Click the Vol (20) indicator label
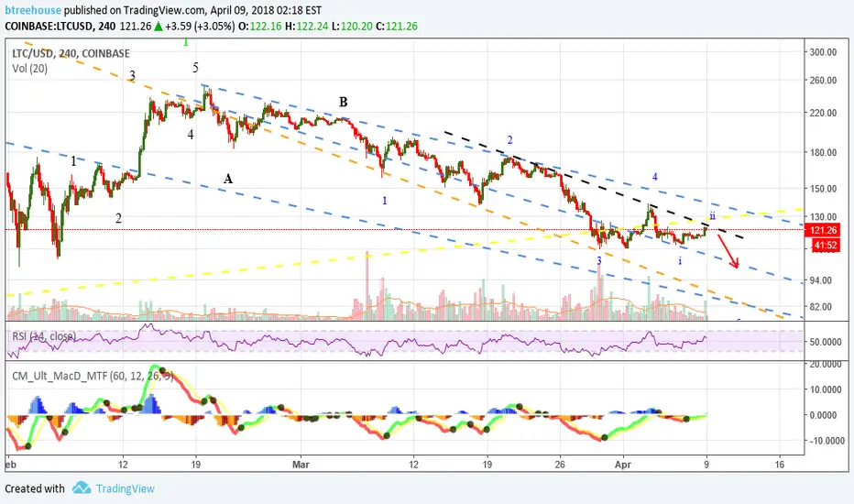 [x=30, y=69]
